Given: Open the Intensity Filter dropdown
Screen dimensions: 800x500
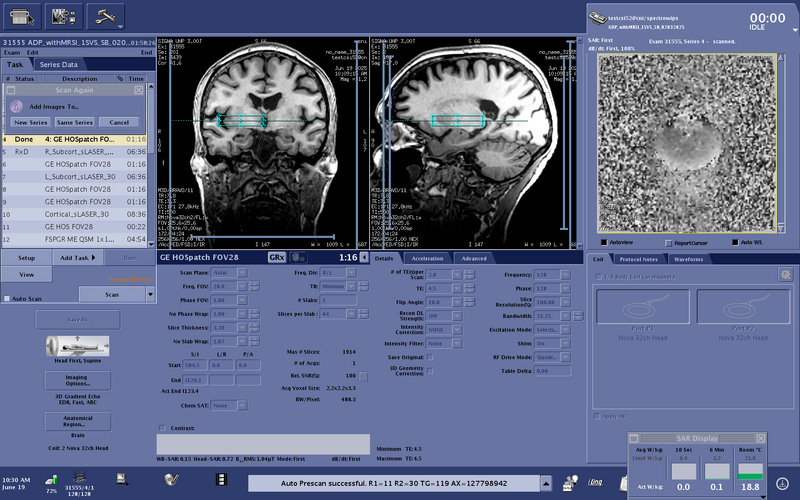Looking at the screenshot, I should pos(457,344).
